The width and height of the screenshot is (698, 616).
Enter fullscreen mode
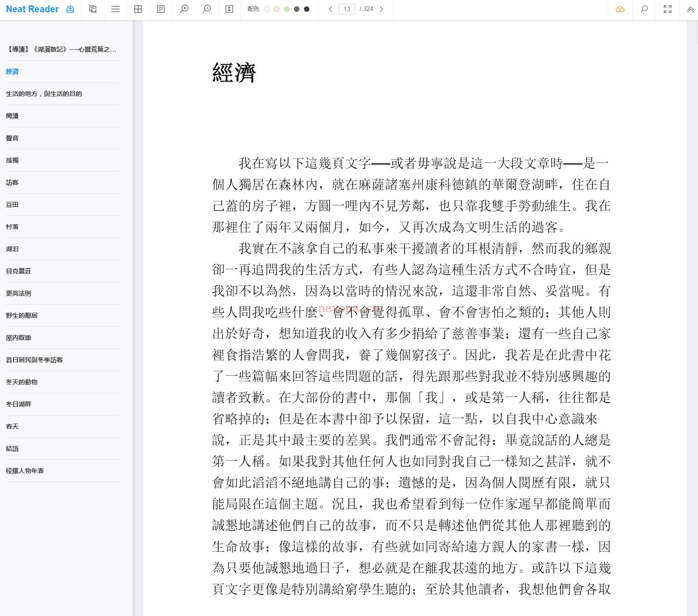[668, 9]
